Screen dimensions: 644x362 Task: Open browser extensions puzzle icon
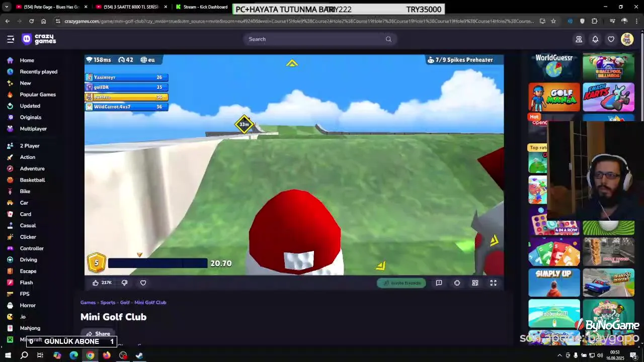coord(595,21)
